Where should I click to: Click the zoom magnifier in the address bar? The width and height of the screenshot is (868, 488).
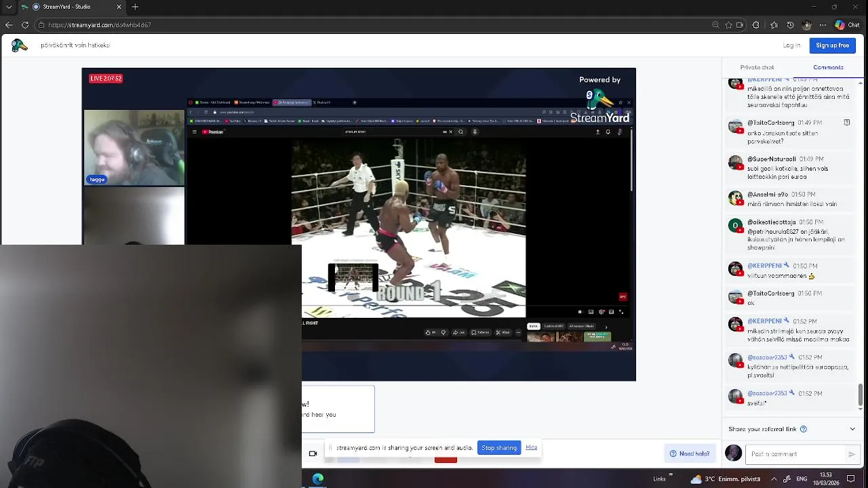[715, 25]
